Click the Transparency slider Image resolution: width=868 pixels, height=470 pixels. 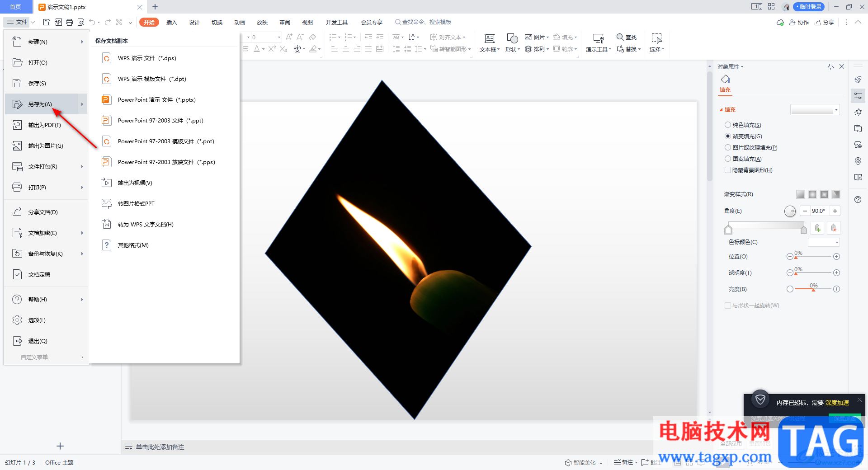pos(813,273)
